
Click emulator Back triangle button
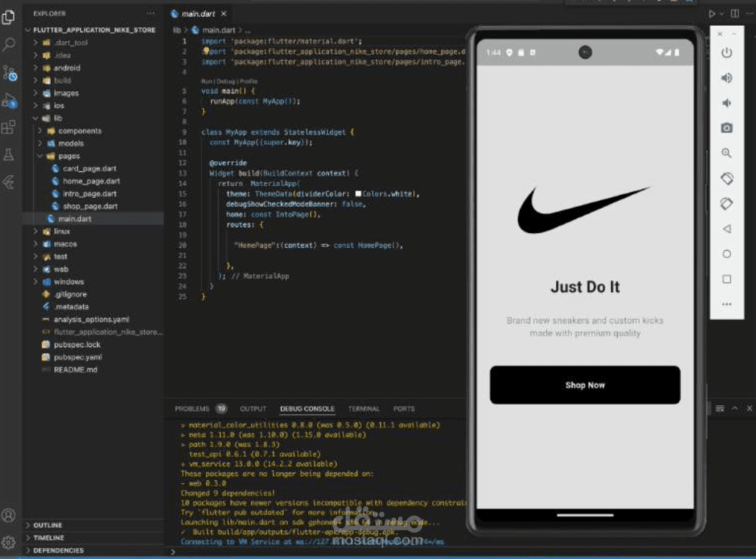(x=727, y=229)
